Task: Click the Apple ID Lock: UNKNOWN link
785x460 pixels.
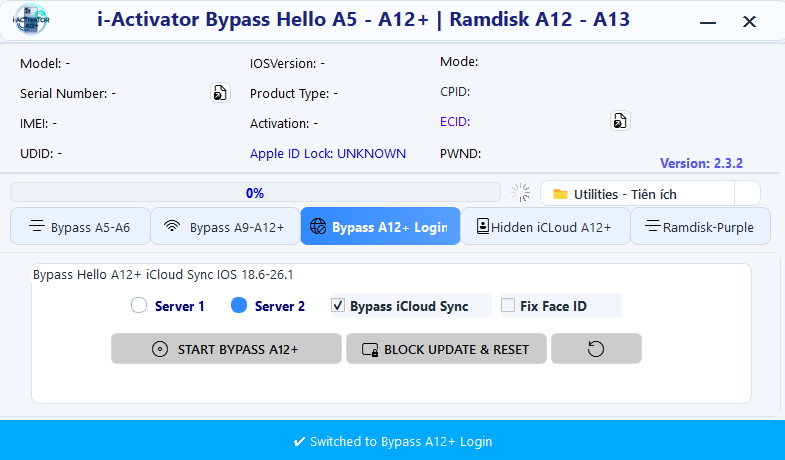Action: 328,153
